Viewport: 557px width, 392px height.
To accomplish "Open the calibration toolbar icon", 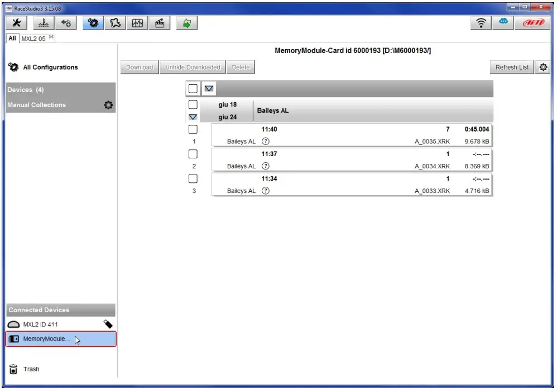I will tap(44, 23).
